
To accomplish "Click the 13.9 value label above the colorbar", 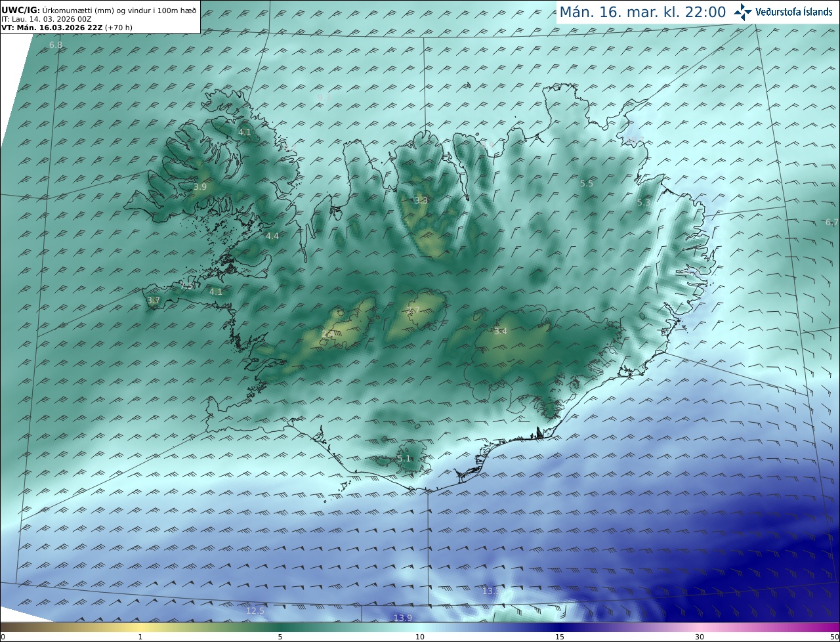I will pos(402,618).
